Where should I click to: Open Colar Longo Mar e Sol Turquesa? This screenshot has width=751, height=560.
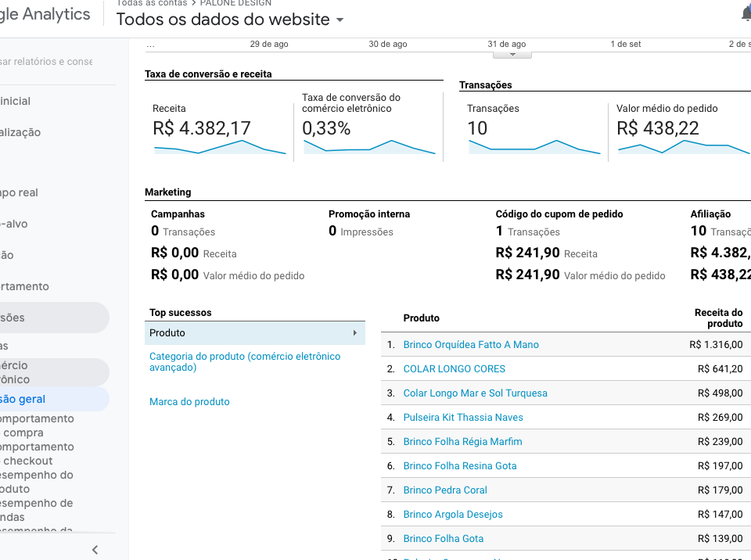(x=475, y=393)
